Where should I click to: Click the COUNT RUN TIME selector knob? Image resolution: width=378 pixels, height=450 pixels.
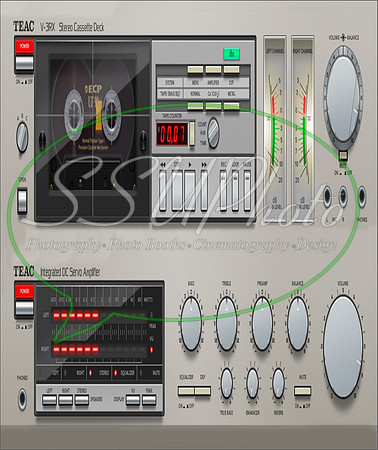[x=213, y=133]
